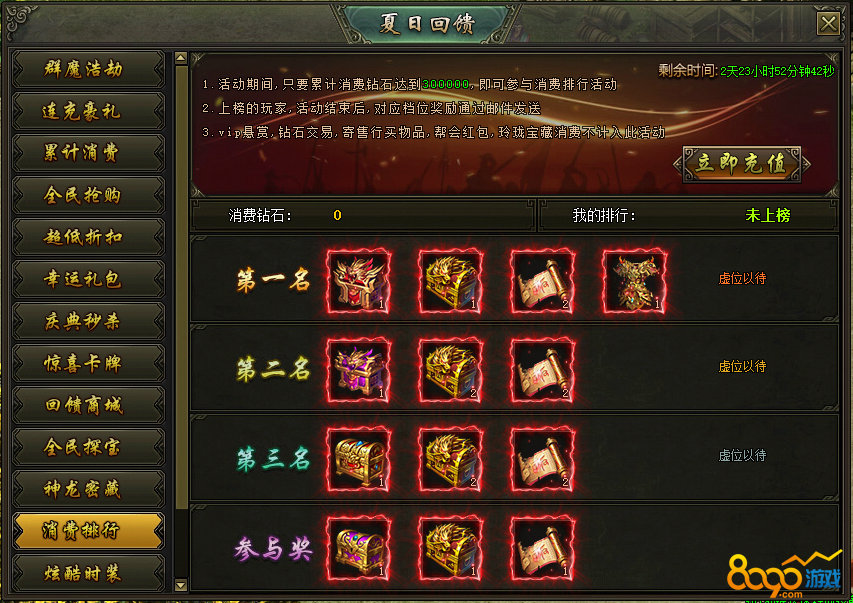
Task: Select the scroll item in 第一名 row
Action: point(543,281)
